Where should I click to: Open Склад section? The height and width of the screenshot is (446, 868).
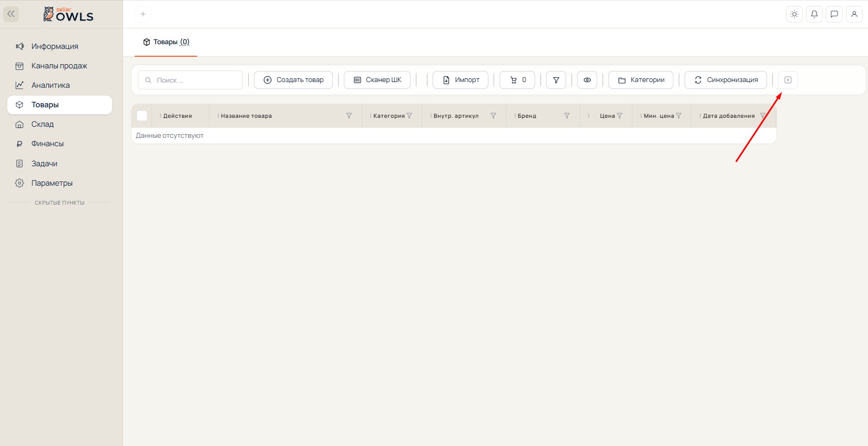click(59, 124)
